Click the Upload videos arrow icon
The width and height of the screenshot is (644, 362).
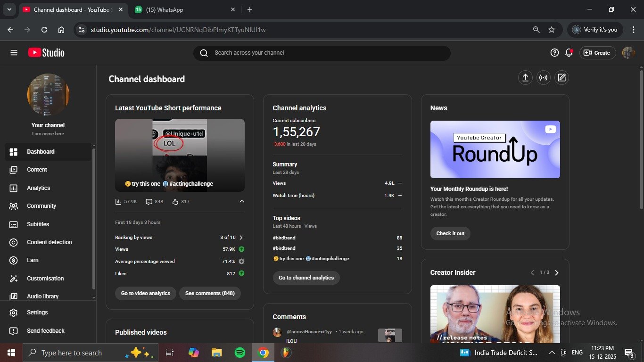(x=525, y=78)
